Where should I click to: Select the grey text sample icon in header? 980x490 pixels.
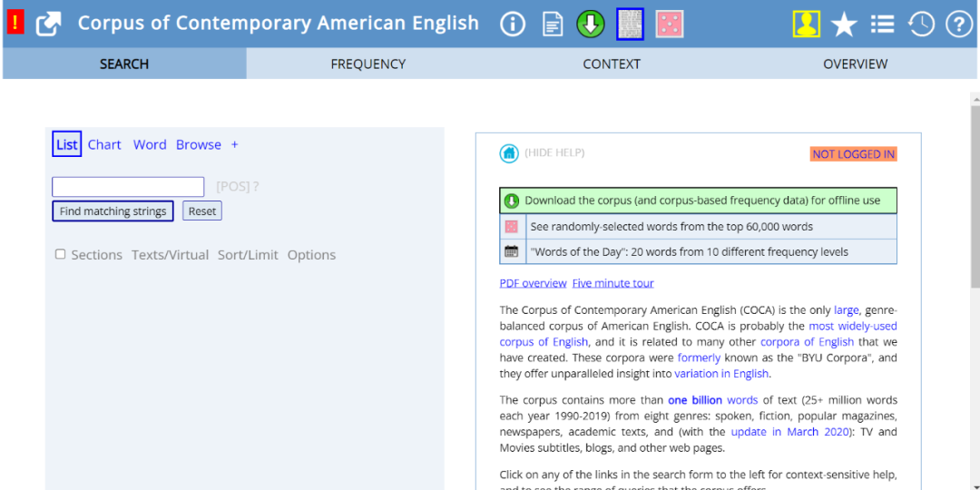pos(630,24)
